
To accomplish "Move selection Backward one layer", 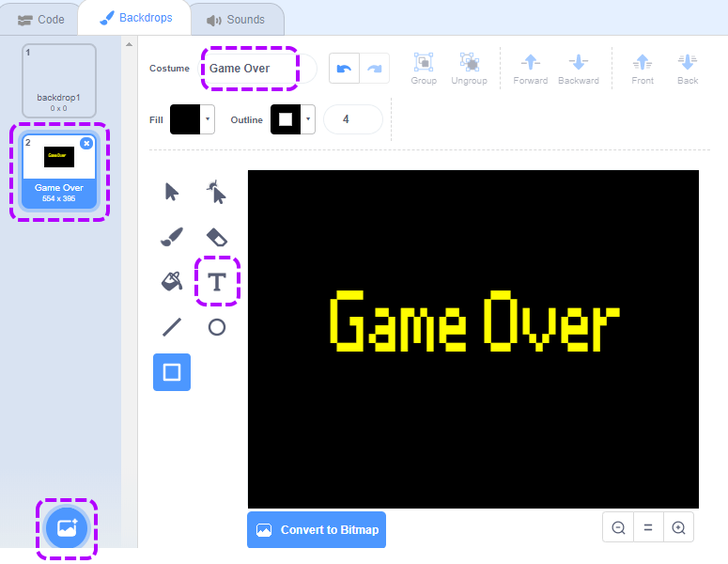I will (x=578, y=69).
